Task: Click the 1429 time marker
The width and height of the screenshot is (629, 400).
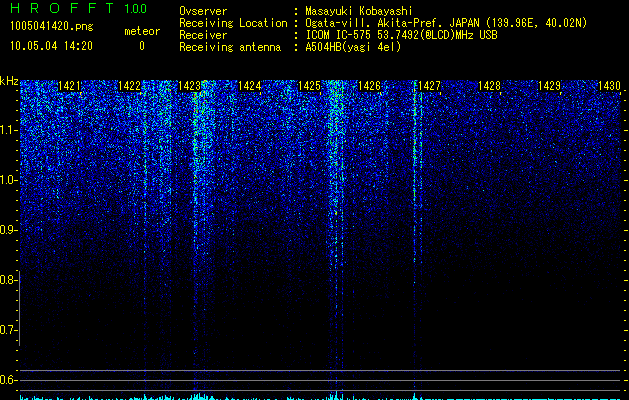Action: point(549,86)
